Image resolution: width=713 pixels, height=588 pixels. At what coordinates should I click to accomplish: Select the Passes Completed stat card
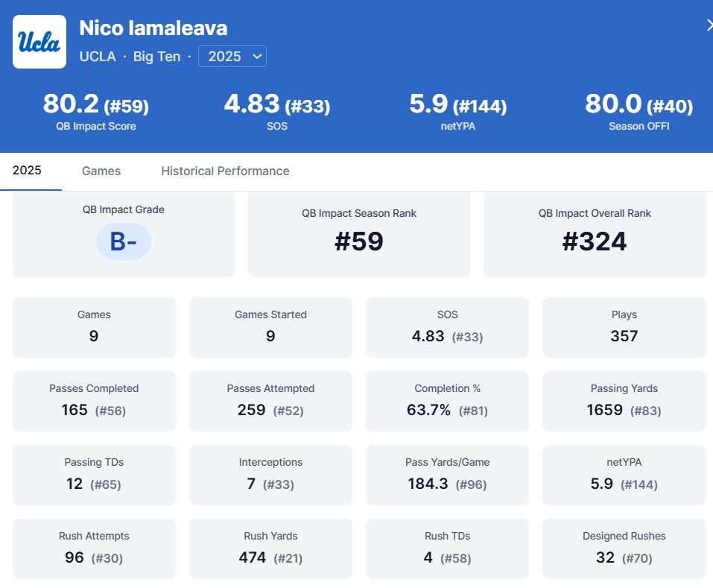coord(94,401)
